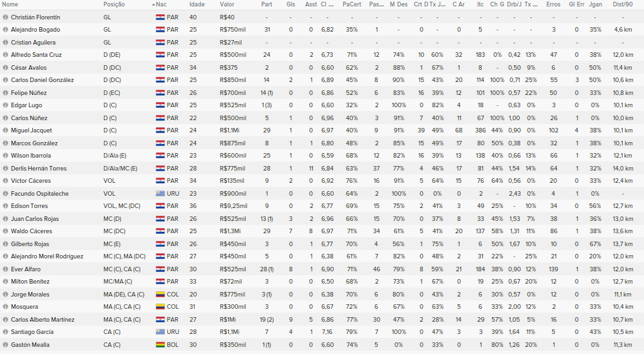
Task: Open César Avalos info icon
Action: (x=5, y=68)
